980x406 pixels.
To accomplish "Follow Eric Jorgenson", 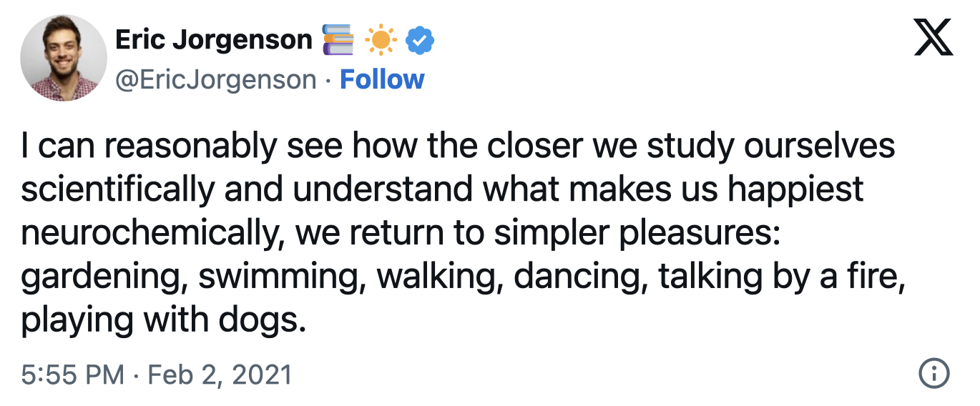I will point(382,79).
